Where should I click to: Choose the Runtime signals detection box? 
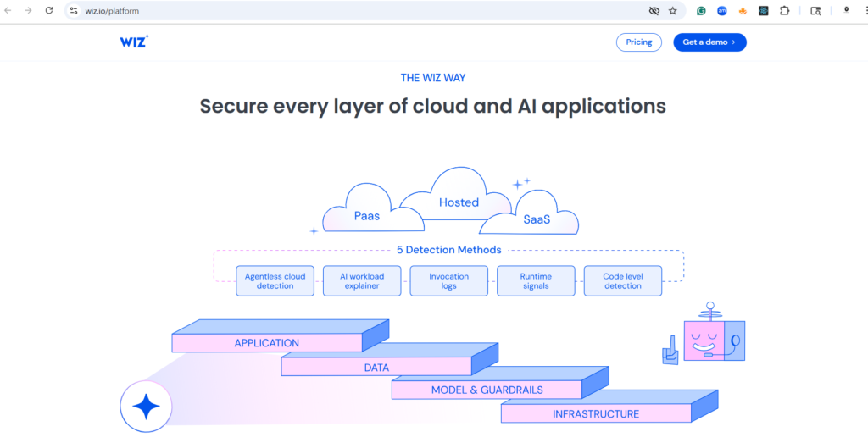(x=536, y=281)
